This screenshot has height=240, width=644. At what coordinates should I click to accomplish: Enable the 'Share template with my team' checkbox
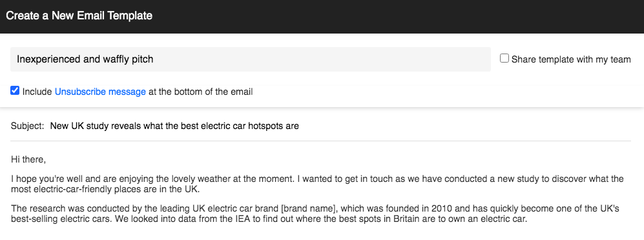(504, 58)
